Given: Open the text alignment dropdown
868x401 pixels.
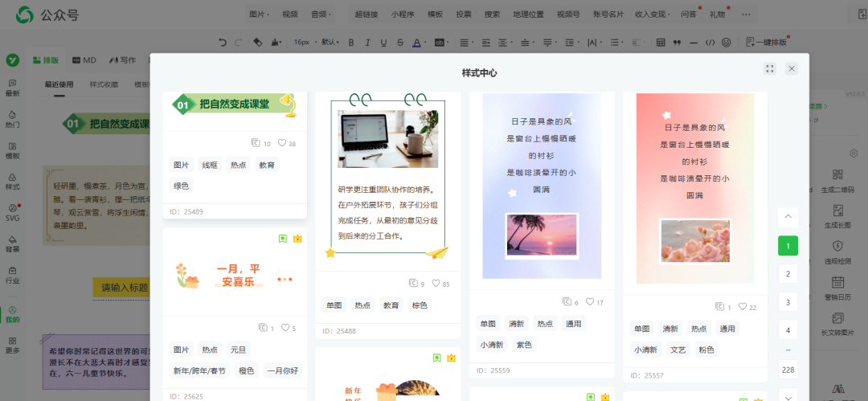Looking at the screenshot, I should (465, 42).
